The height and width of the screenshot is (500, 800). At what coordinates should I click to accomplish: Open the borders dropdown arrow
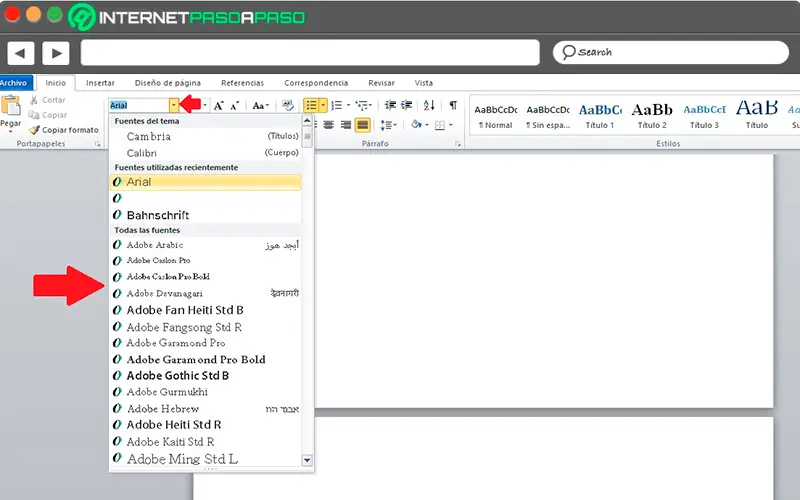[451, 125]
